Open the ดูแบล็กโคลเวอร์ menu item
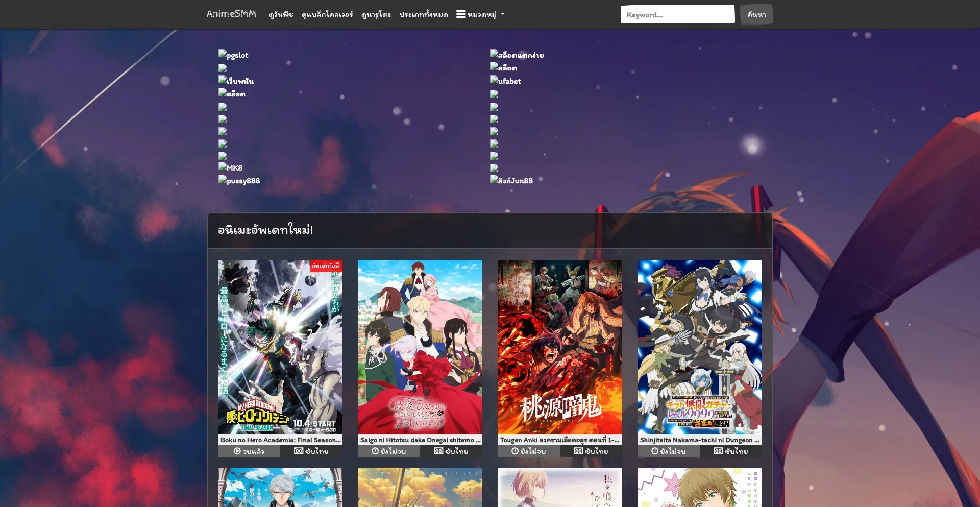Image resolution: width=980 pixels, height=507 pixels. (x=327, y=15)
